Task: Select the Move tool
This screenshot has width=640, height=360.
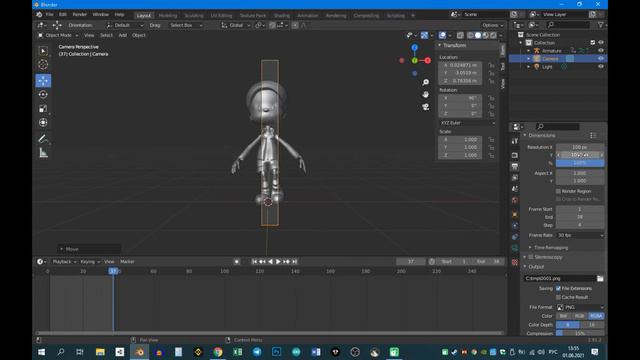Action: (x=43, y=80)
